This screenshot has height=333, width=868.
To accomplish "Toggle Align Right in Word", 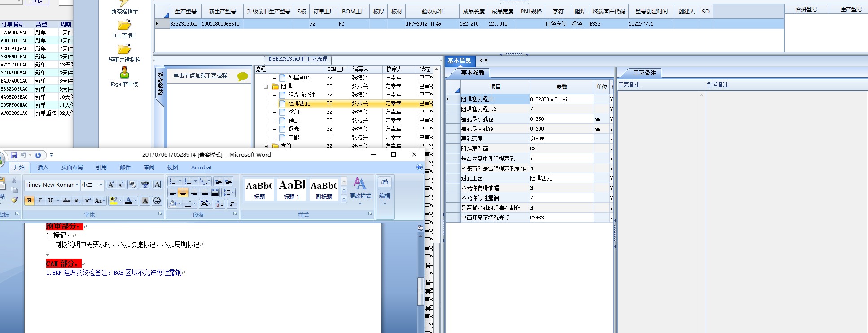I will point(194,193).
